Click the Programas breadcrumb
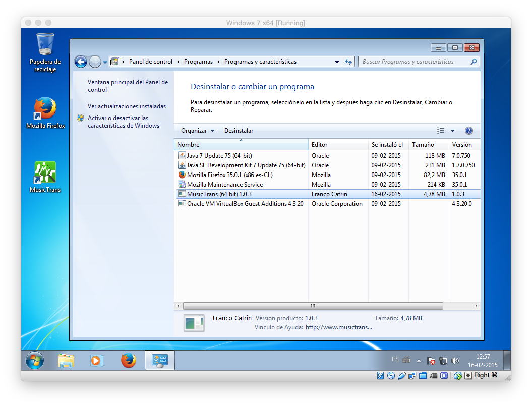Screen dimensions: 532x406 pyautogui.click(x=198, y=62)
